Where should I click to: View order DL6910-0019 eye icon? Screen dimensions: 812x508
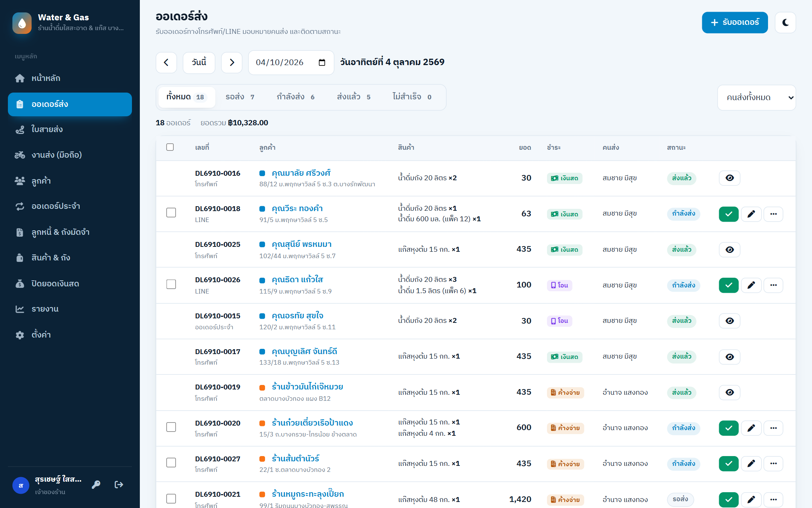730,392
